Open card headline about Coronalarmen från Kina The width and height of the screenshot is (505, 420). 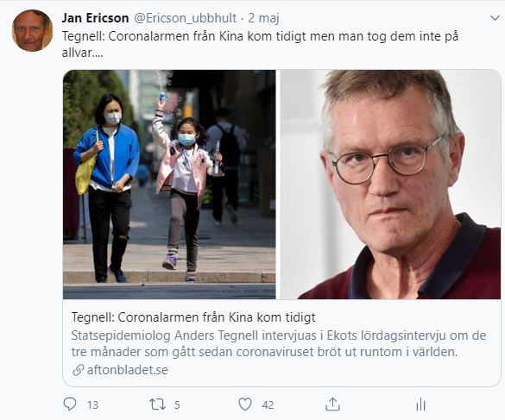point(193,317)
